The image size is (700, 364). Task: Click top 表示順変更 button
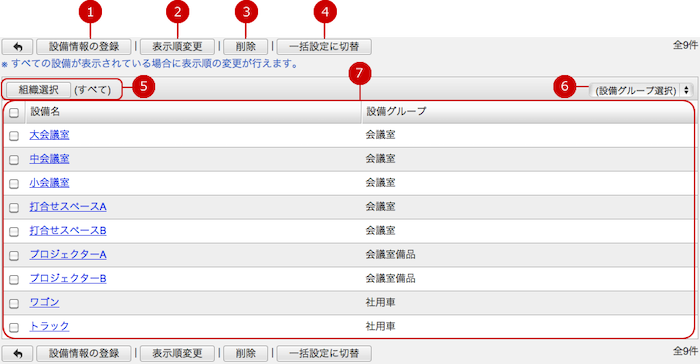point(177,46)
